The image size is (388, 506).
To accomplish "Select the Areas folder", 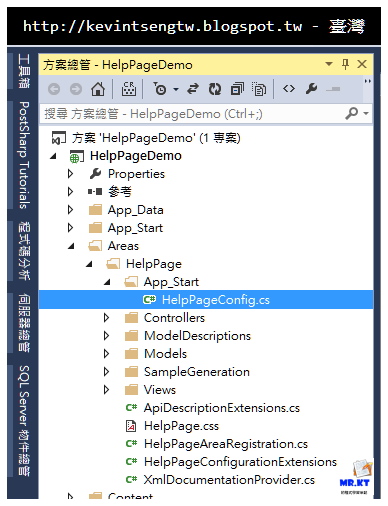I will click(123, 246).
